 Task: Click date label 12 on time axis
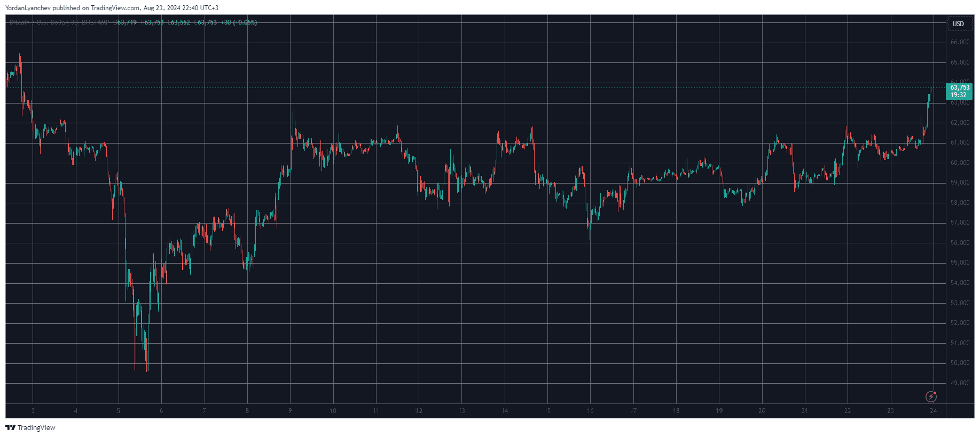tap(419, 411)
